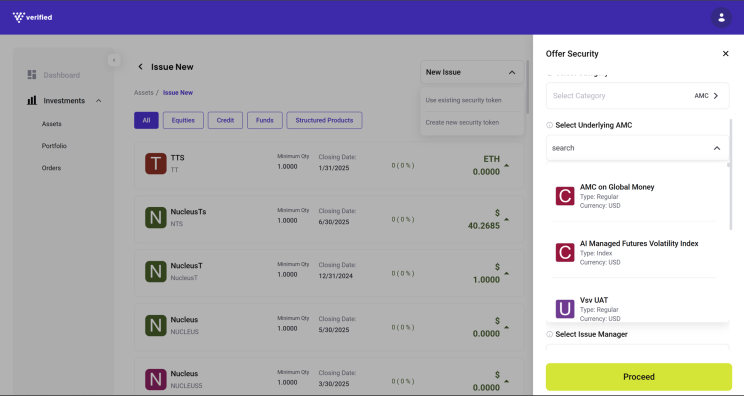Switch to the Structured Products tab
This screenshot has height=396, width=744.
324,120
